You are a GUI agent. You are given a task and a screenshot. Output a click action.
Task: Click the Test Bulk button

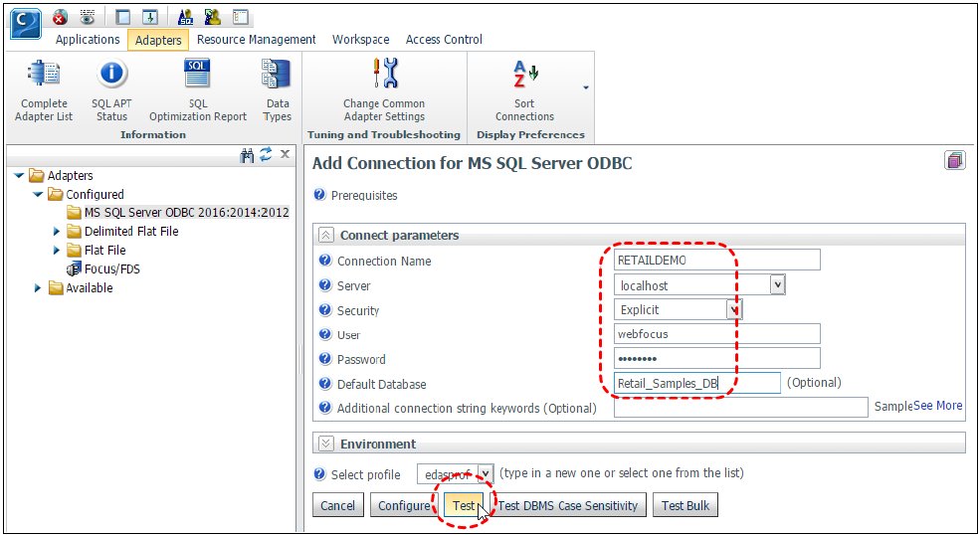click(685, 505)
